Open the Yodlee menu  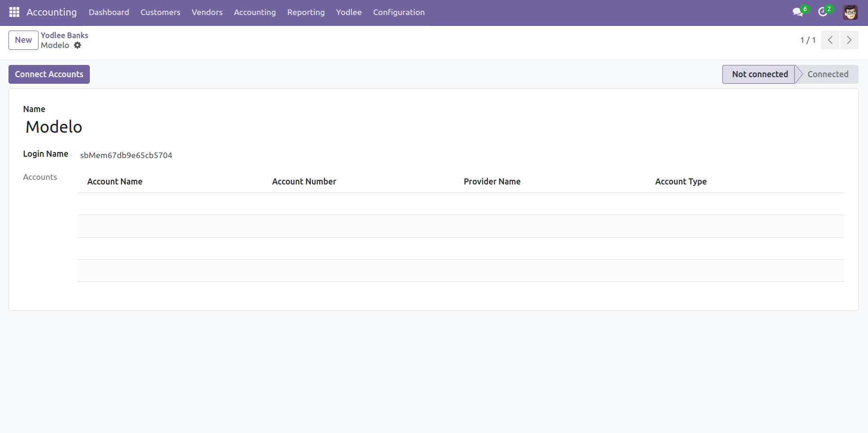click(x=348, y=12)
